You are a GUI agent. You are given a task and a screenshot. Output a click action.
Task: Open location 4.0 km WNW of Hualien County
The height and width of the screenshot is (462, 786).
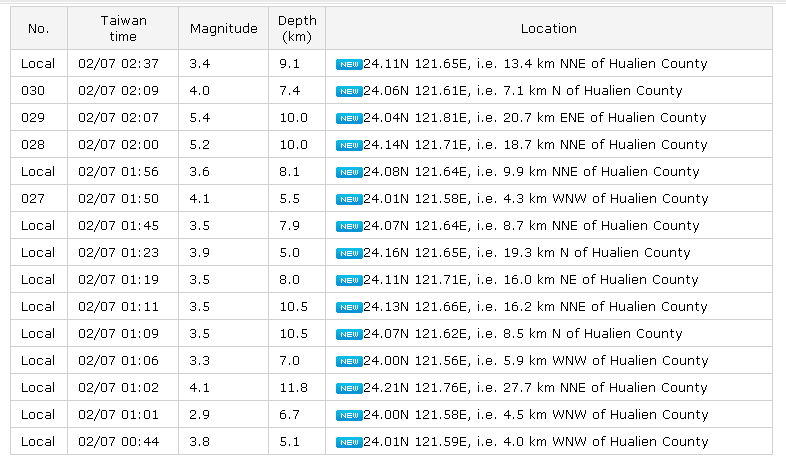535,442
